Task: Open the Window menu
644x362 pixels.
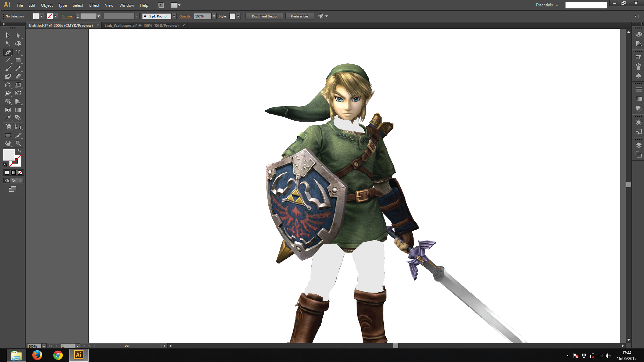Action: pos(126,5)
